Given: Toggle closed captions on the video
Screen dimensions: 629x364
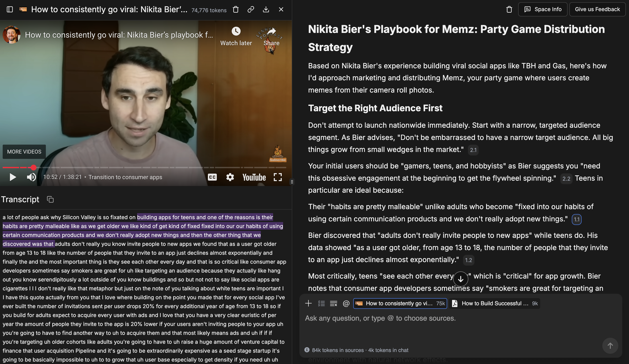Looking at the screenshot, I should (x=212, y=177).
